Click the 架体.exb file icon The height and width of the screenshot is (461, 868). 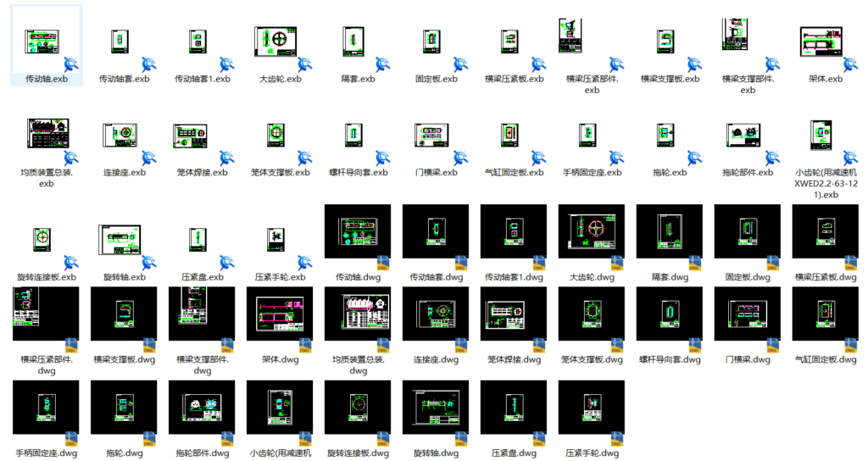(821, 42)
